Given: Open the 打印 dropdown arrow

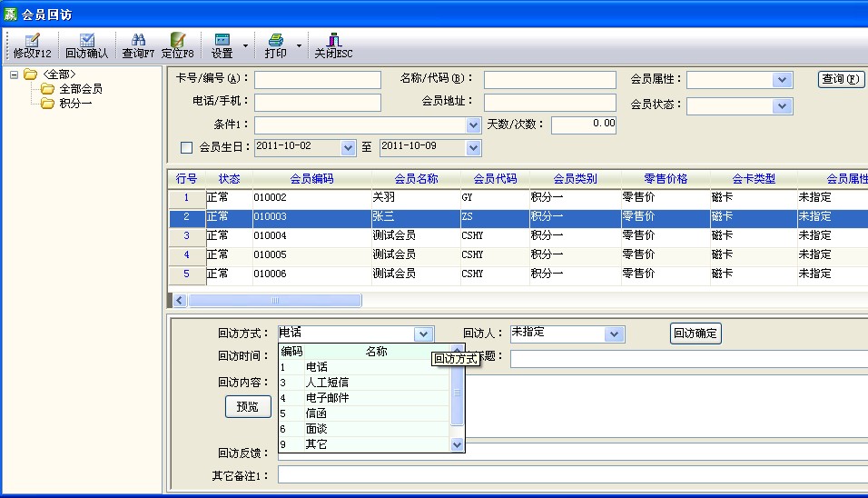Looking at the screenshot, I should [299, 45].
